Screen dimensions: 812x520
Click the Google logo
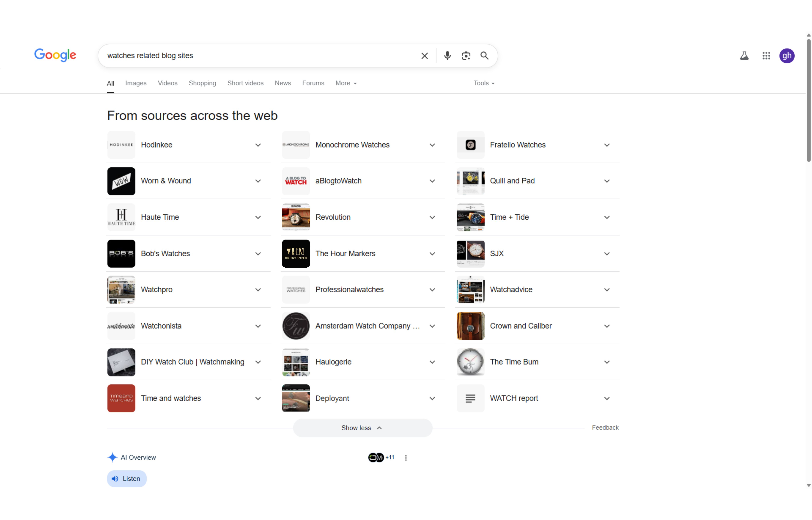tap(55, 55)
